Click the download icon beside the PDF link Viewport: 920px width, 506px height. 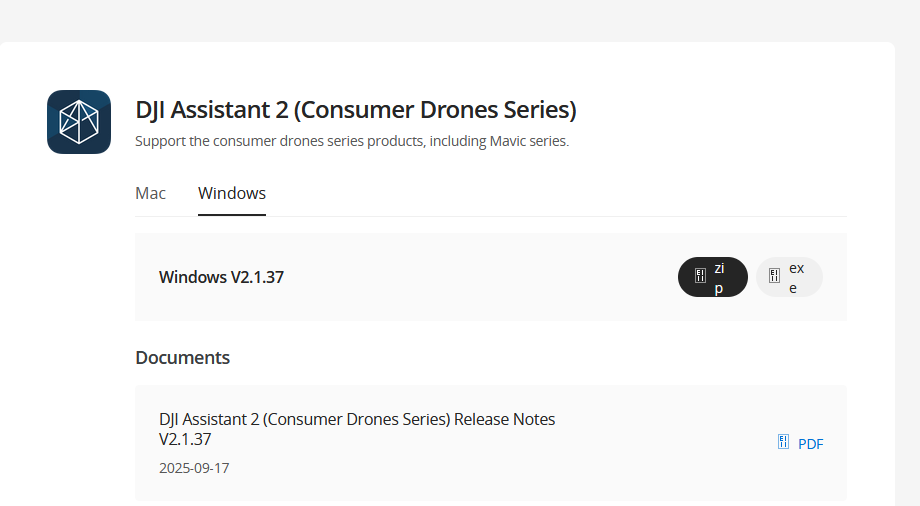coord(784,442)
